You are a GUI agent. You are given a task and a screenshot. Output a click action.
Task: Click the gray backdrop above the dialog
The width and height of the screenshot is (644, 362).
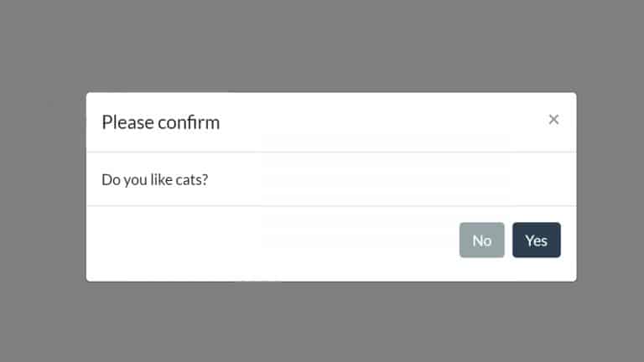[x=322, y=46]
